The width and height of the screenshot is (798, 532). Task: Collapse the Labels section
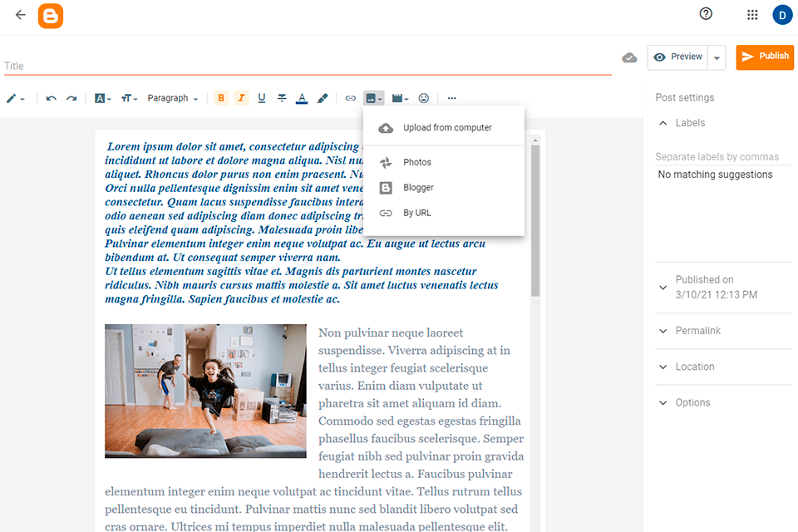[x=663, y=123]
